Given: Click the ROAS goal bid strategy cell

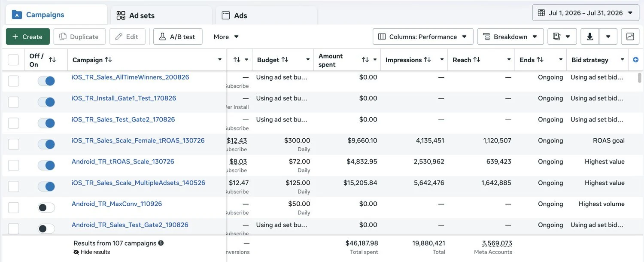Looking at the screenshot, I should click(x=609, y=140).
